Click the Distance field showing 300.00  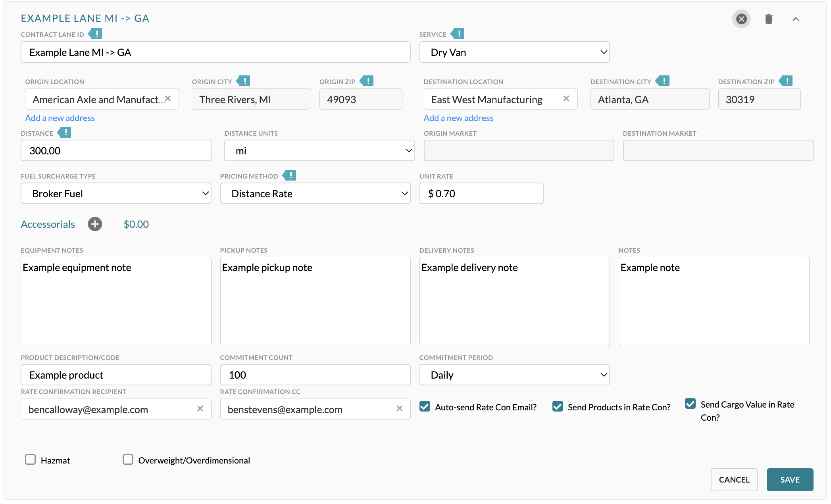pyautogui.click(x=116, y=151)
